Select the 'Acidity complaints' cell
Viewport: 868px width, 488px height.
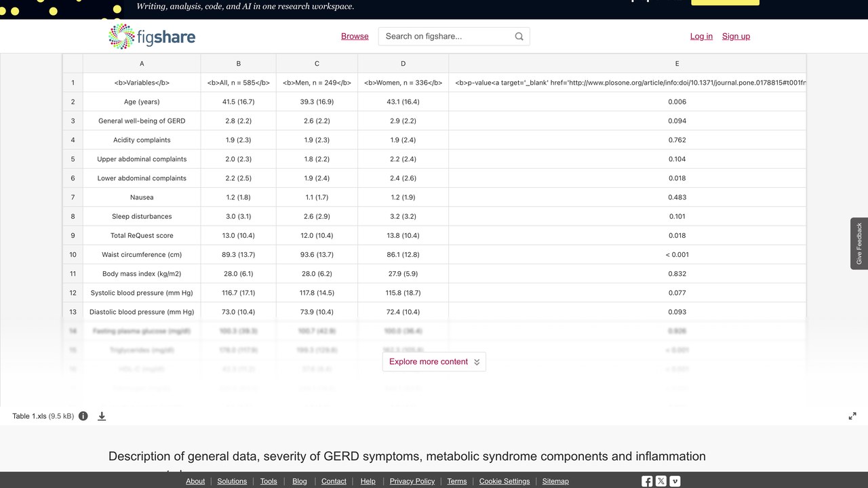point(142,140)
